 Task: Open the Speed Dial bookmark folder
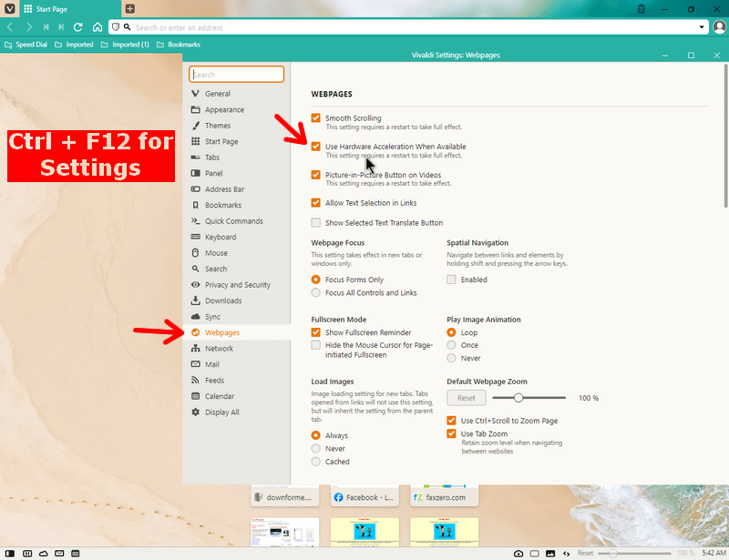pos(26,45)
